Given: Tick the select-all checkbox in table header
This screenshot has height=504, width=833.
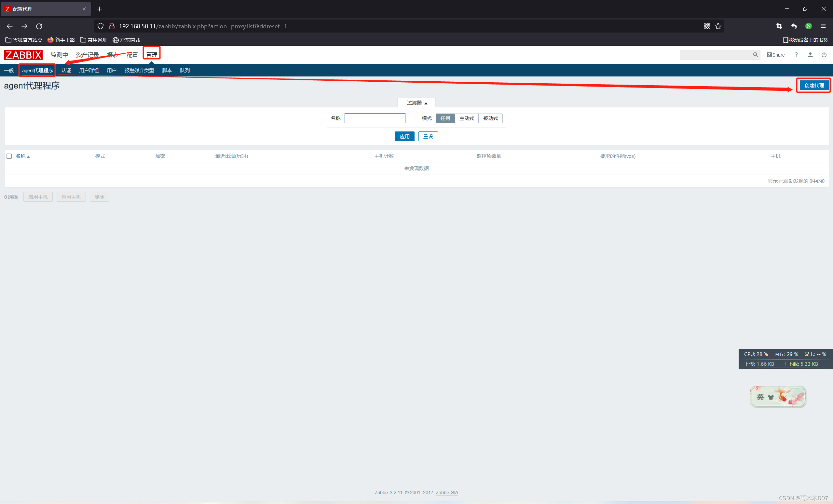Looking at the screenshot, I should [x=9, y=156].
